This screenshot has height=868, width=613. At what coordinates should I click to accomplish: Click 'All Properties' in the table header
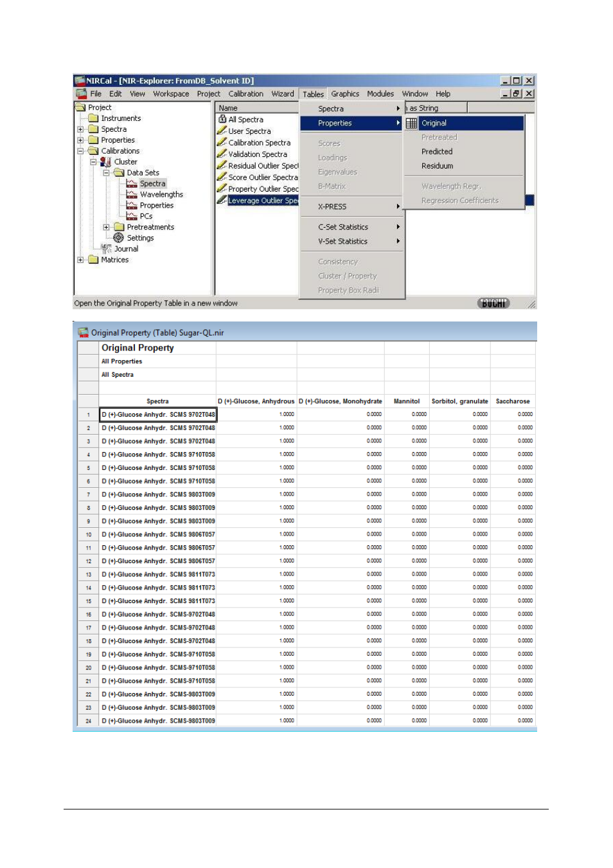[x=121, y=361]
